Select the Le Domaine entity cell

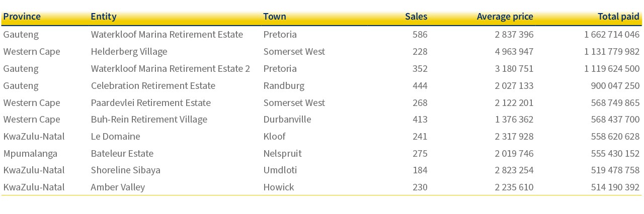click(115, 136)
